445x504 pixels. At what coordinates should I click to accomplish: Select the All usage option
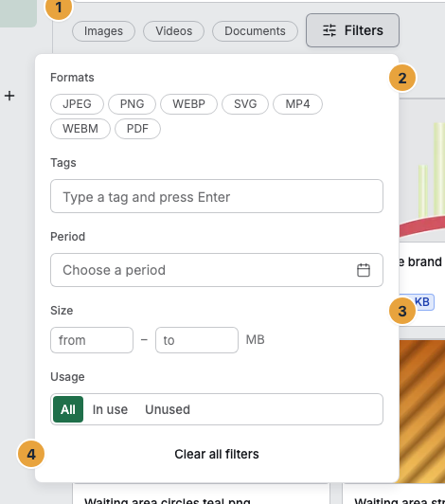68,409
